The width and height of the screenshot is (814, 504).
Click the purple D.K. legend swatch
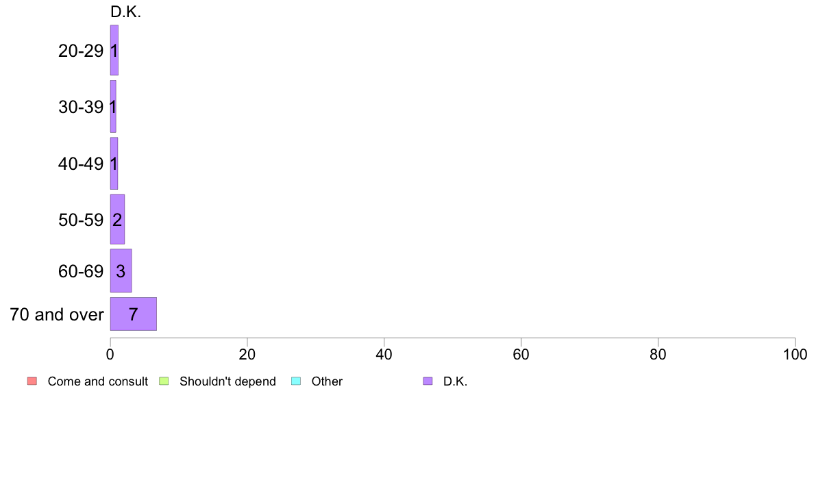428,381
